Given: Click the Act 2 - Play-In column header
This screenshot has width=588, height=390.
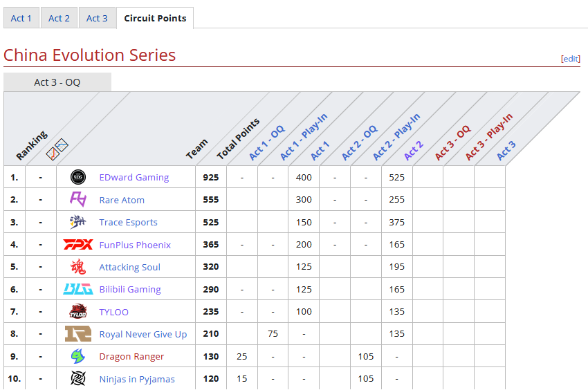Looking at the screenshot, I should 397,136.
